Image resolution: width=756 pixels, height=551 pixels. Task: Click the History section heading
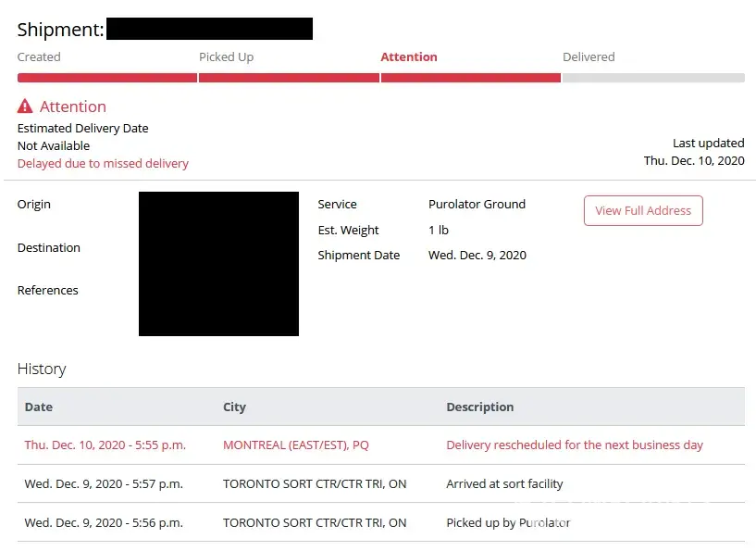[x=42, y=369]
